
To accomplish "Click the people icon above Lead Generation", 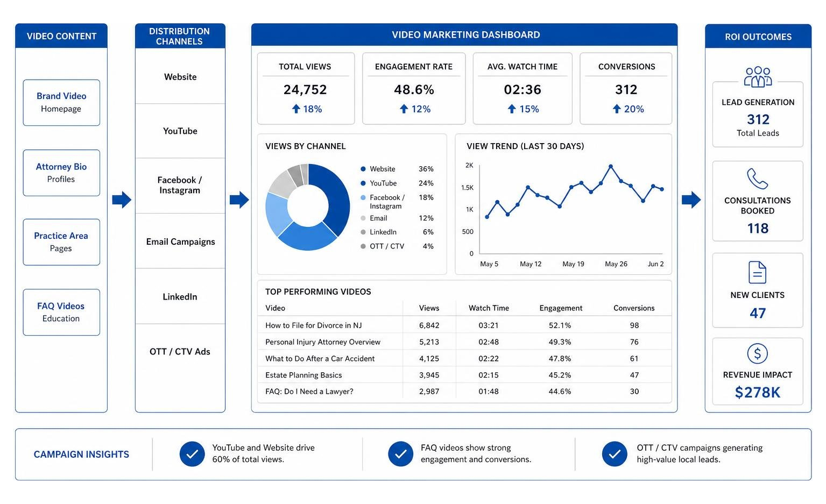I will [x=758, y=77].
